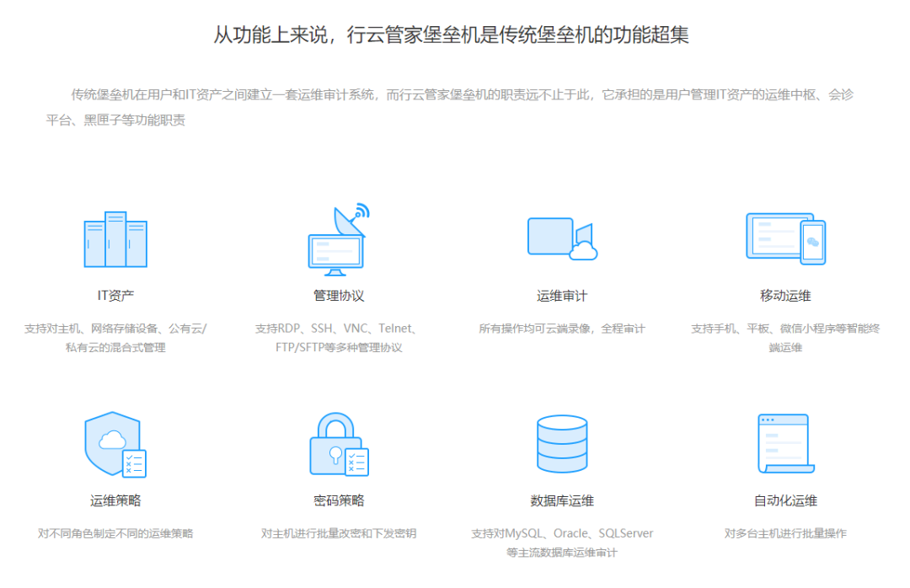Select the 运维策略 title text

coord(115,500)
